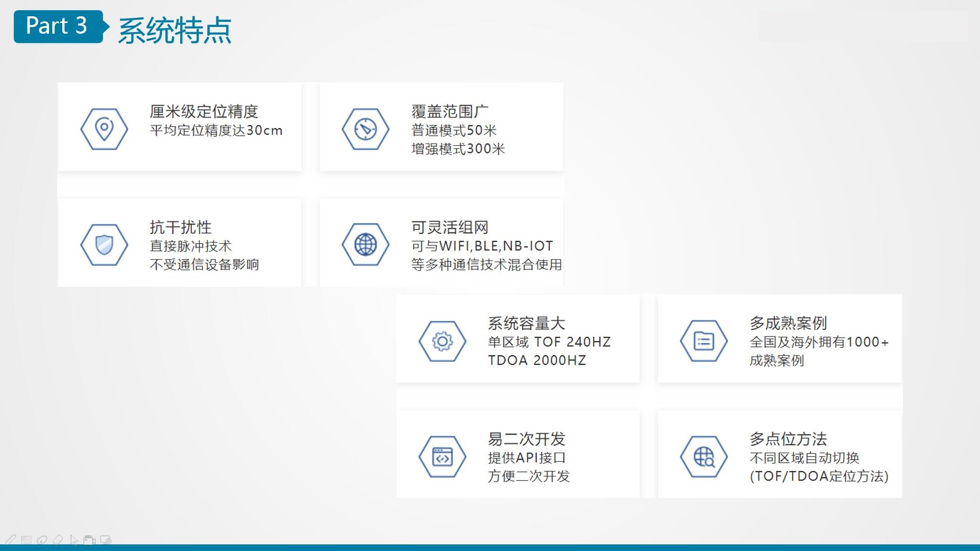Click the 可灵活组网 heading
The width and height of the screenshot is (980, 551).
point(450,227)
